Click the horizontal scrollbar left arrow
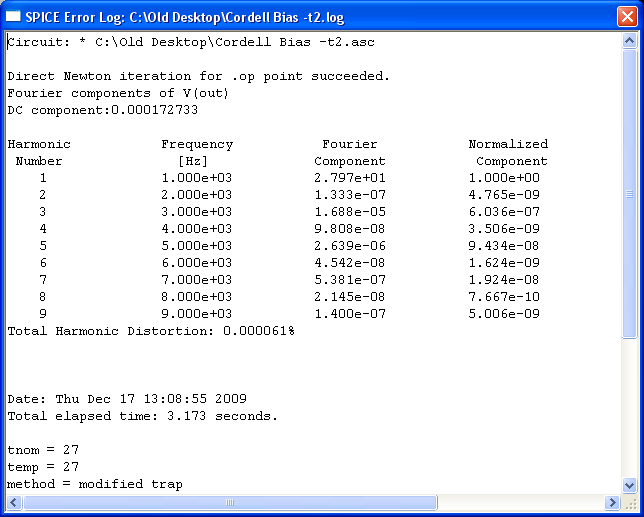The image size is (644, 517). (14, 502)
